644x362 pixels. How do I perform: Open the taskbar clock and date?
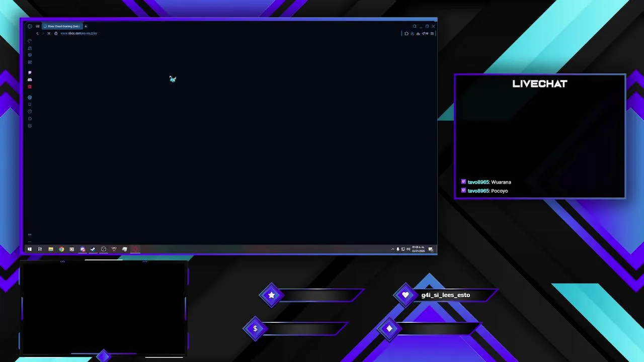[418, 249]
